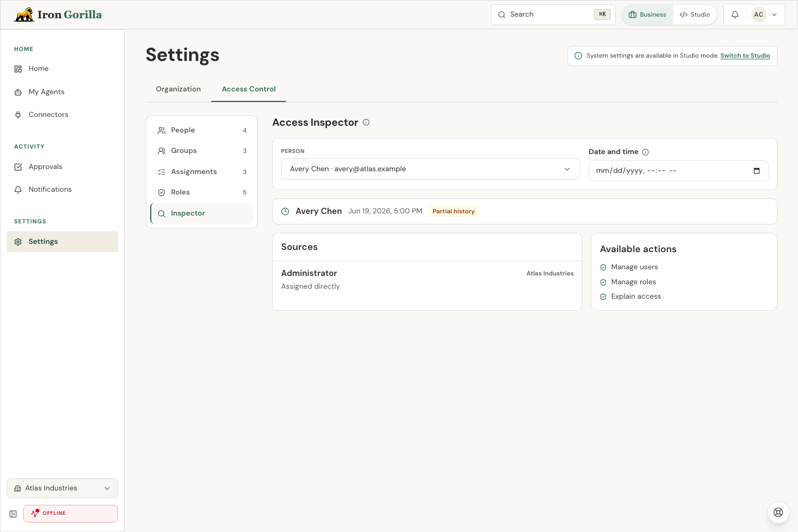Click the Switch to Studio link
The height and width of the screenshot is (532, 798).
click(745, 56)
